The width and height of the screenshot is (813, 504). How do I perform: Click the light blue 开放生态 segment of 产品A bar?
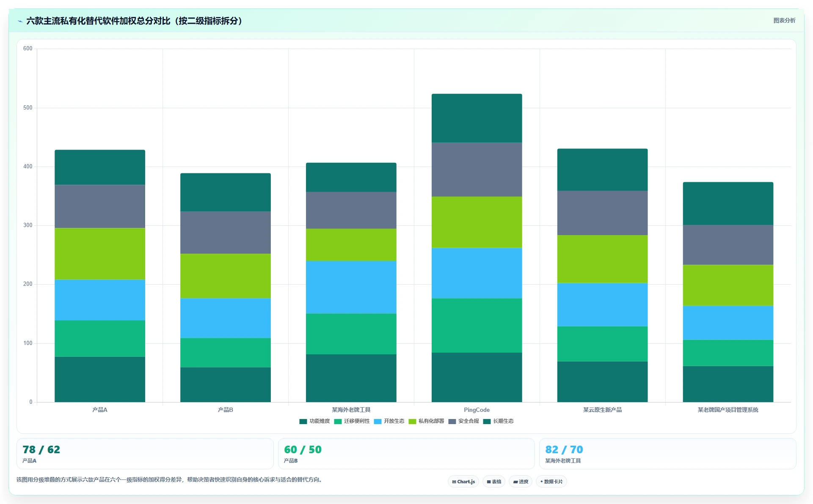[100, 300]
